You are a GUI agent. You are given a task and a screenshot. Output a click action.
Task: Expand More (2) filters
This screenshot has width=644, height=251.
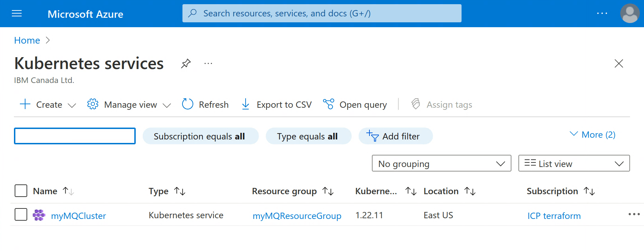(x=592, y=135)
